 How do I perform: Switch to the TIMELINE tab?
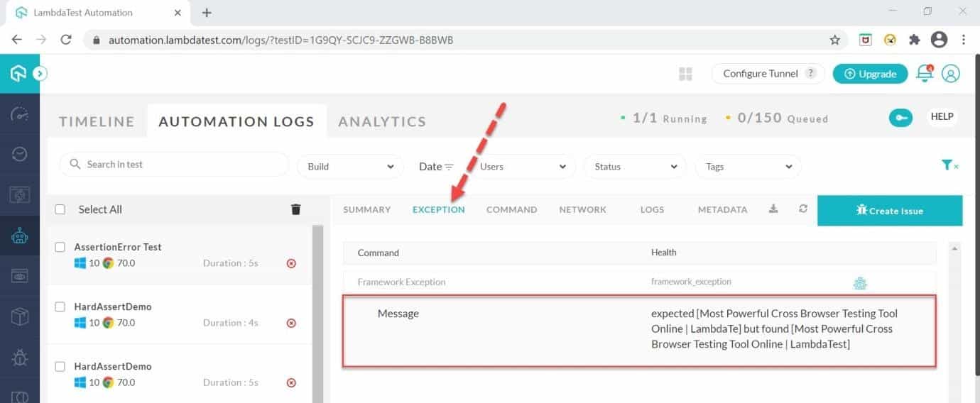click(97, 121)
